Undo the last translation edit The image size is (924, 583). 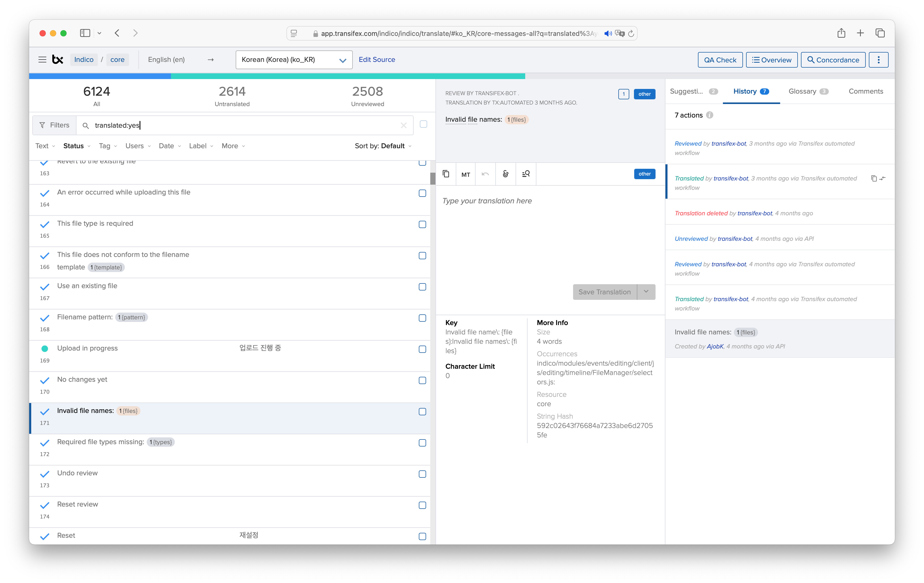tap(485, 174)
